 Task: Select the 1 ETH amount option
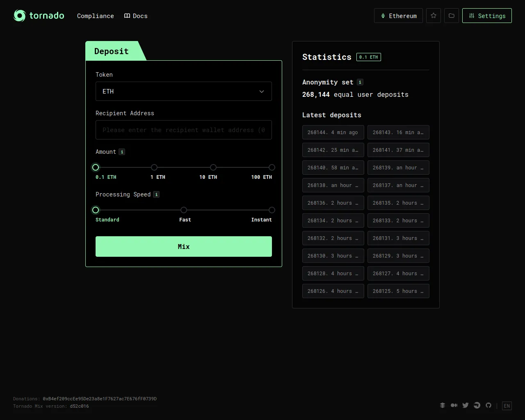click(154, 167)
